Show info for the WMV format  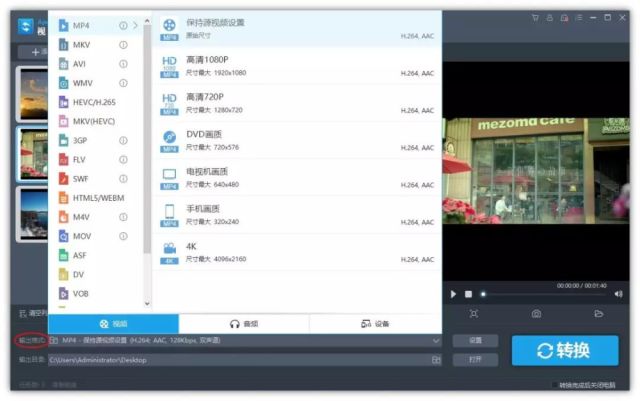(123, 83)
